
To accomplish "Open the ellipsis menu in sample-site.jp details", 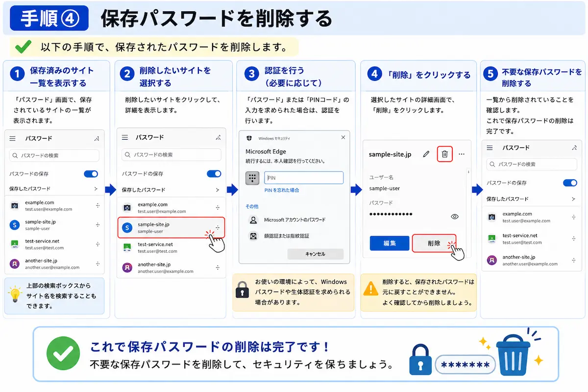I will (461, 154).
